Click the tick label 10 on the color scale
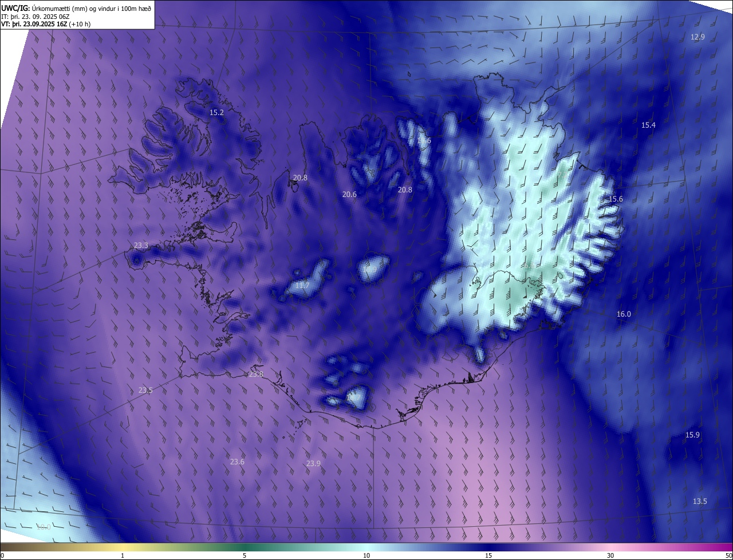 [x=366, y=555]
